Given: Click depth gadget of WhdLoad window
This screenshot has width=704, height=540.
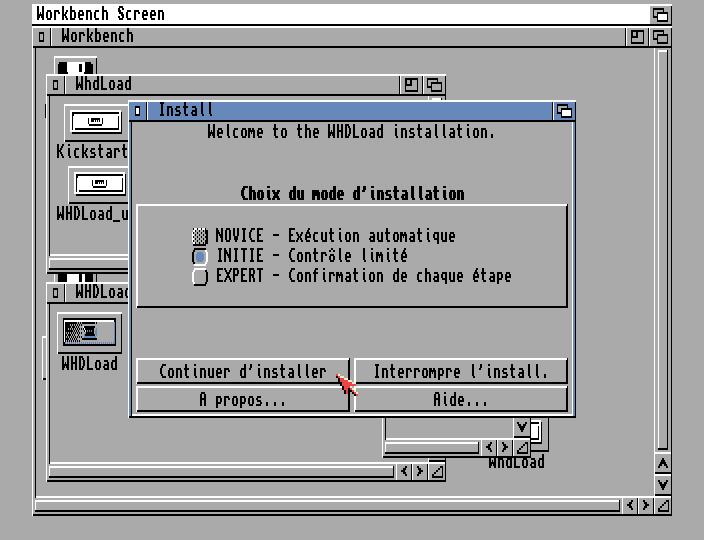Looking at the screenshot, I should point(434,85).
